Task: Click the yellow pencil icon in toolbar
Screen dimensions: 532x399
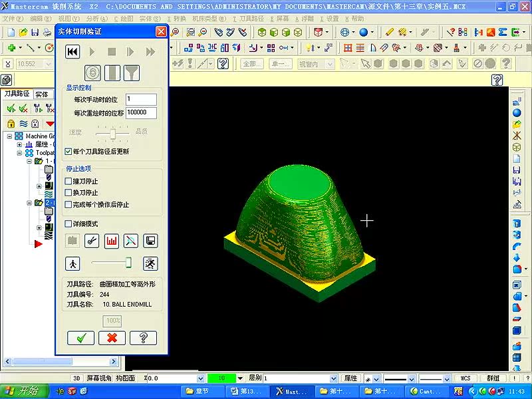Action: [x=390, y=32]
